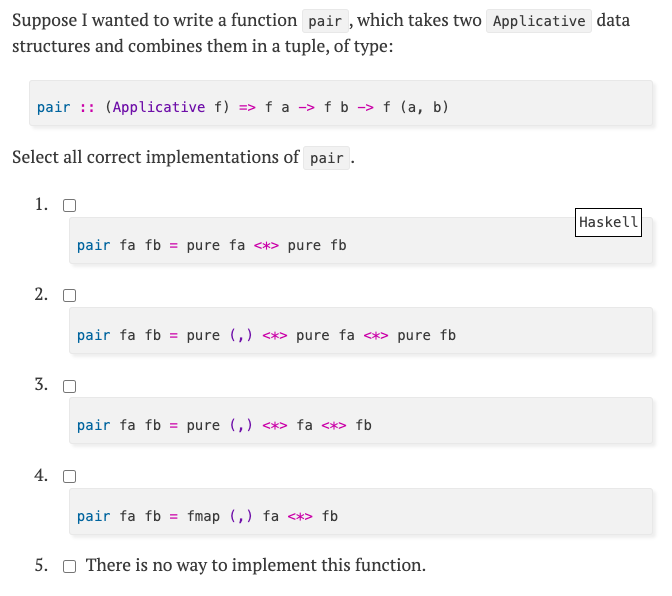Screen dimensions: 672x596
Task: Click "(Applicative f)" constraint in the signature
Action: [x=168, y=107]
